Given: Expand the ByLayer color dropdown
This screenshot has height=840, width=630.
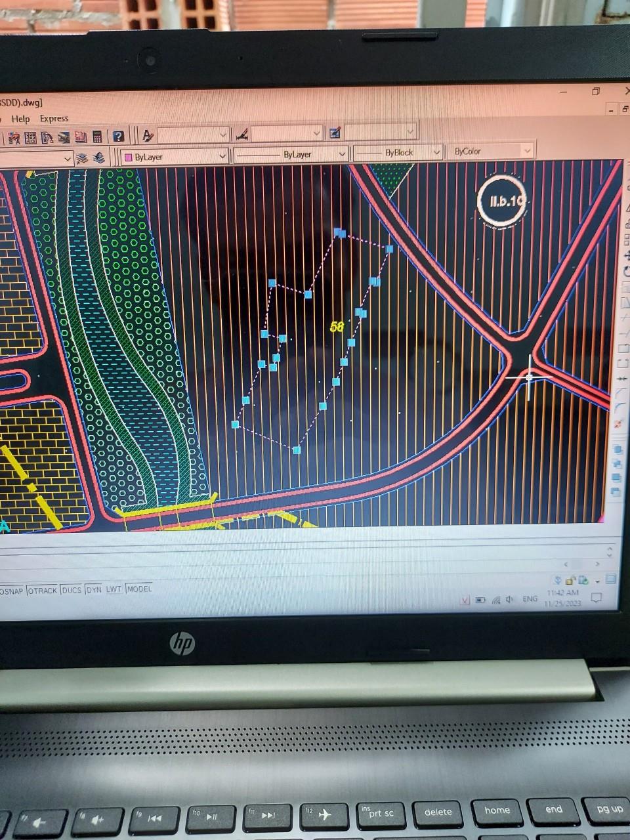Looking at the screenshot, I should click(x=222, y=156).
